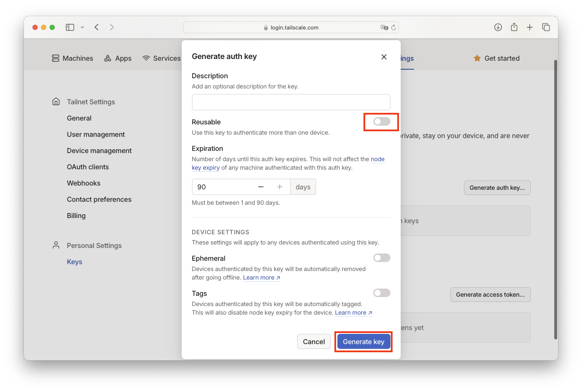The width and height of the screenshot is (582, 392).
Task: Click the Machines server icon
Action: pyautogui.click(x=56, y=58)
